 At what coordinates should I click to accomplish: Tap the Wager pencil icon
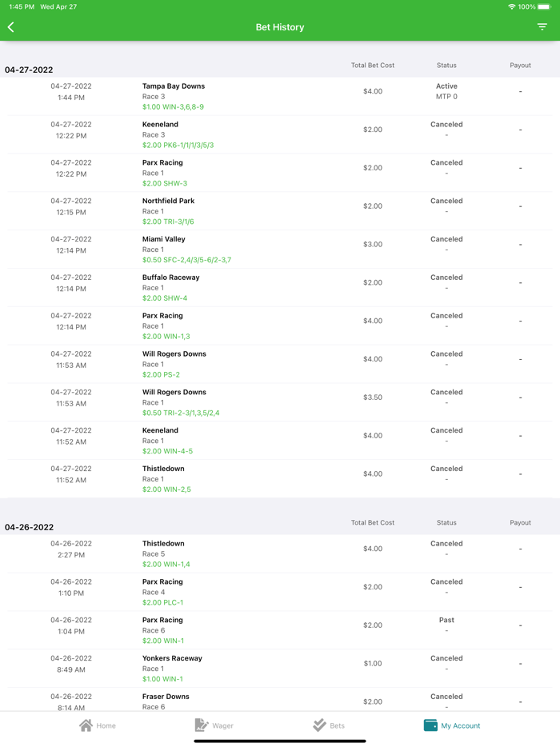pyautogui.click(x=202, y=723)
